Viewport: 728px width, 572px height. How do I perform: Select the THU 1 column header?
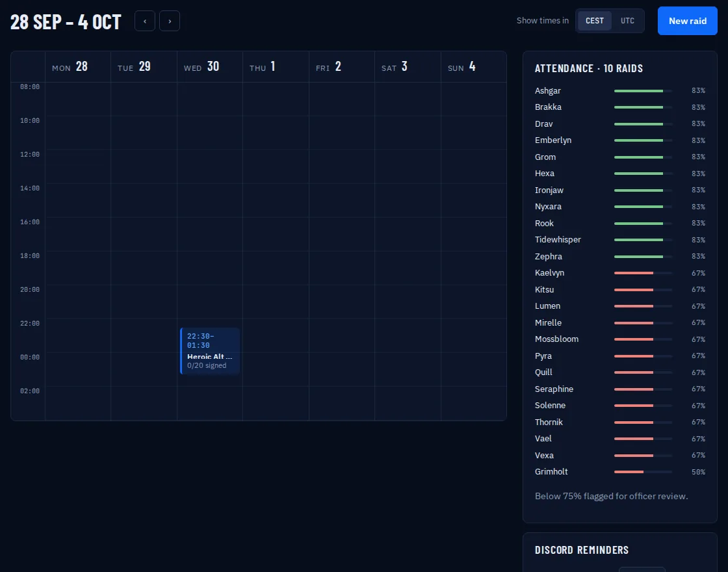(x=276, y=67)
